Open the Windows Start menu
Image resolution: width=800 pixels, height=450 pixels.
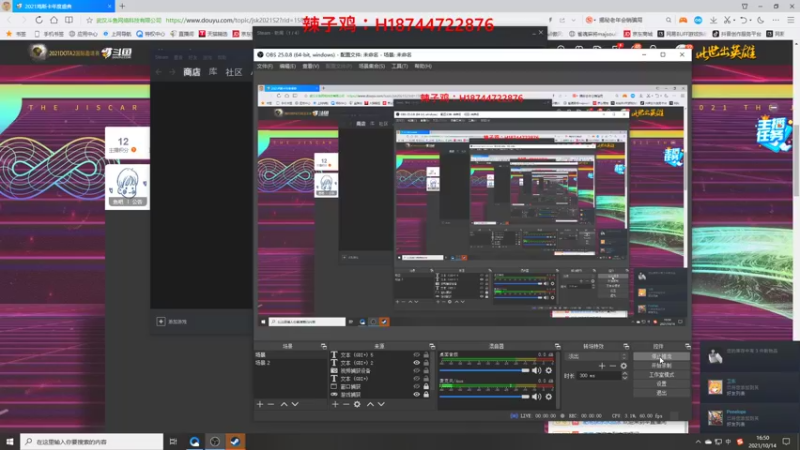click(10, 441)
